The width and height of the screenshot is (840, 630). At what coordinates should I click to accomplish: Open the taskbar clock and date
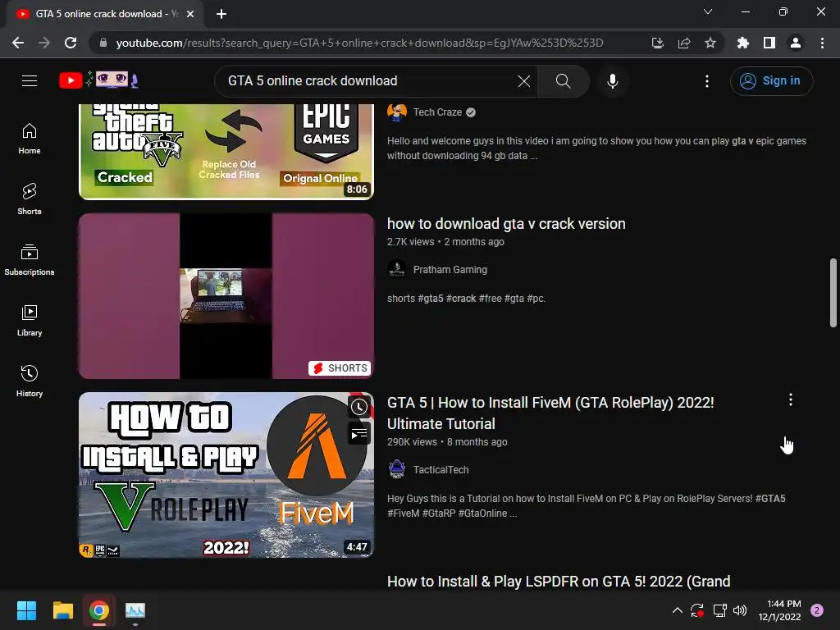779,610
